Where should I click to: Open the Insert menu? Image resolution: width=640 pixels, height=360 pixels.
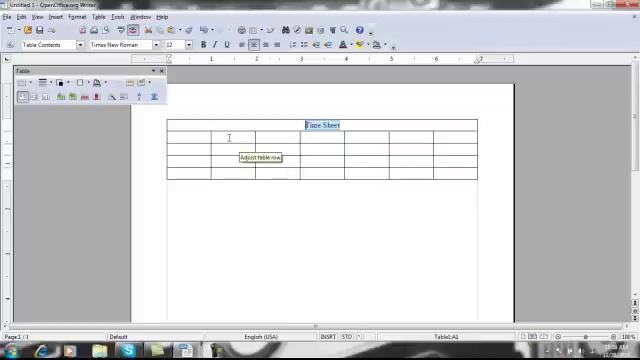(56, 17)
